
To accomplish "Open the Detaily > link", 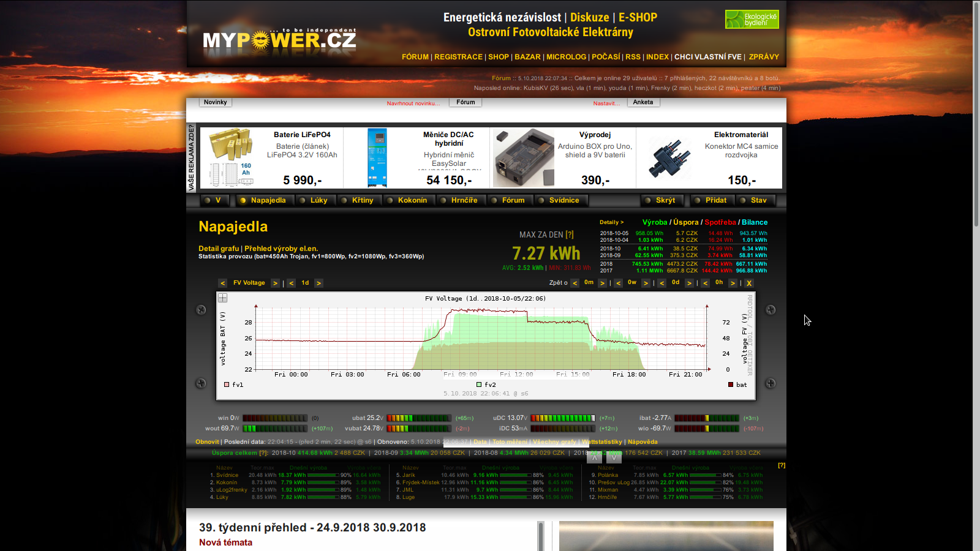I will click(x=611, y=222).
